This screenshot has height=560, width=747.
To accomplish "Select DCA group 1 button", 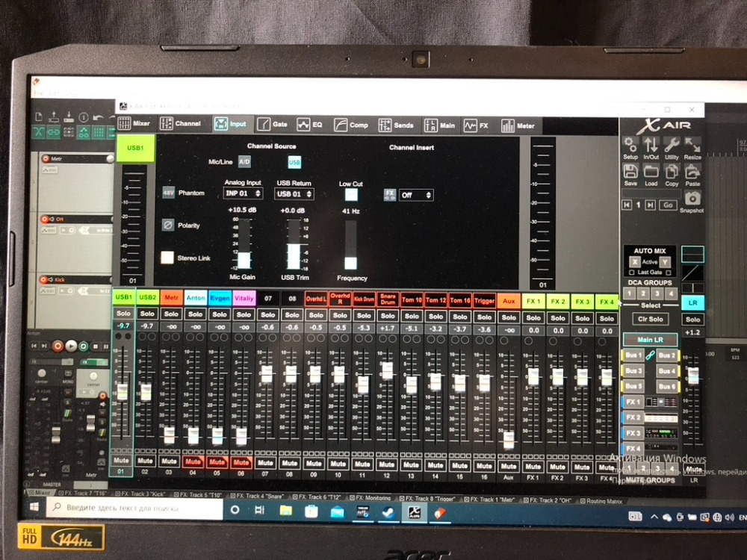I will [x=629, y=293].
